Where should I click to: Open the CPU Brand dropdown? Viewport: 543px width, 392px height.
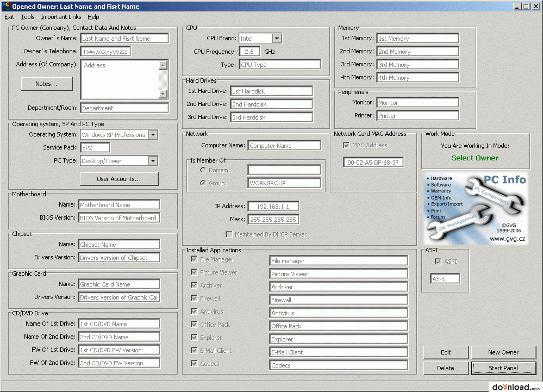coord(277,39)
